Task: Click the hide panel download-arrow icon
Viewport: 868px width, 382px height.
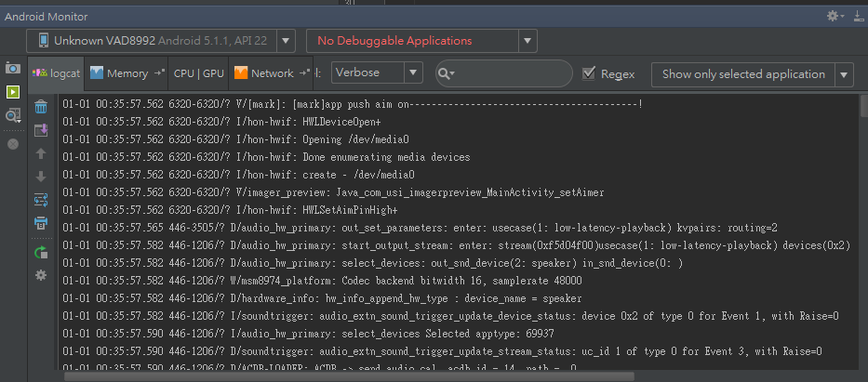Action: tap(858, 16)
